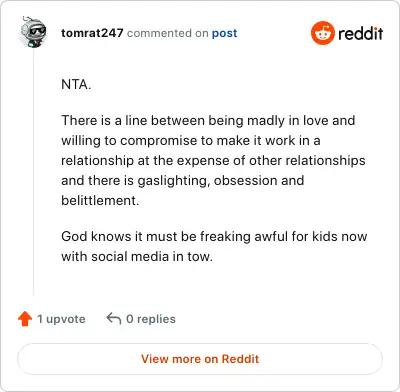
Task: Click the line beginning "relationship at the expense"
Action: click(213, 160)
